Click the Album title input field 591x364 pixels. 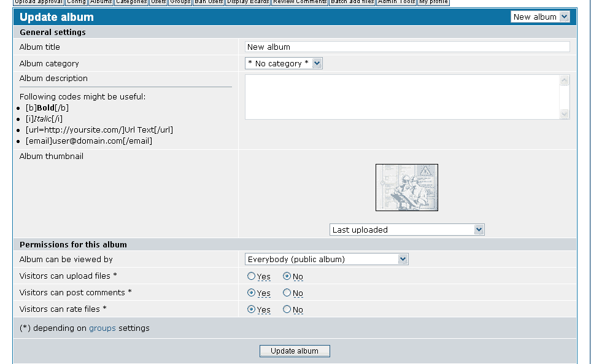coord(407,47)
